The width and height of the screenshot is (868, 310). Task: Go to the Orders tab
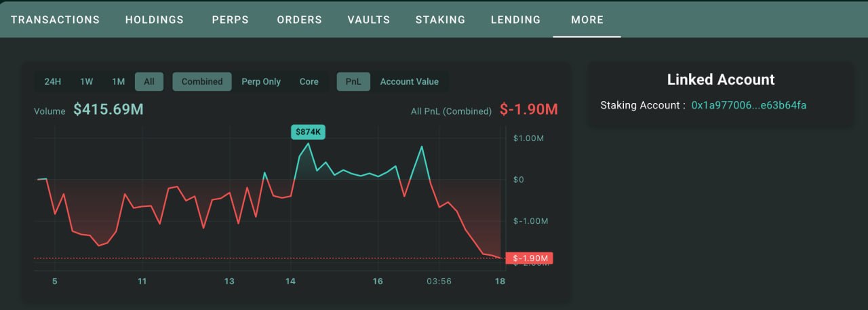(x=299, y=20)
